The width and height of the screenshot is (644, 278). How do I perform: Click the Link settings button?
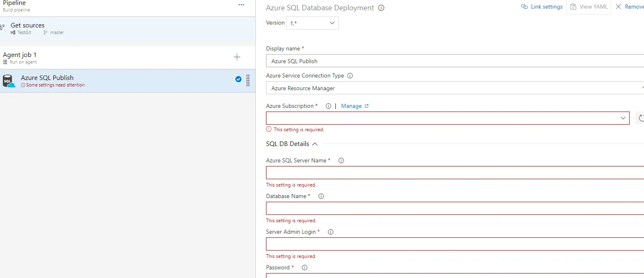click(542, 7)
